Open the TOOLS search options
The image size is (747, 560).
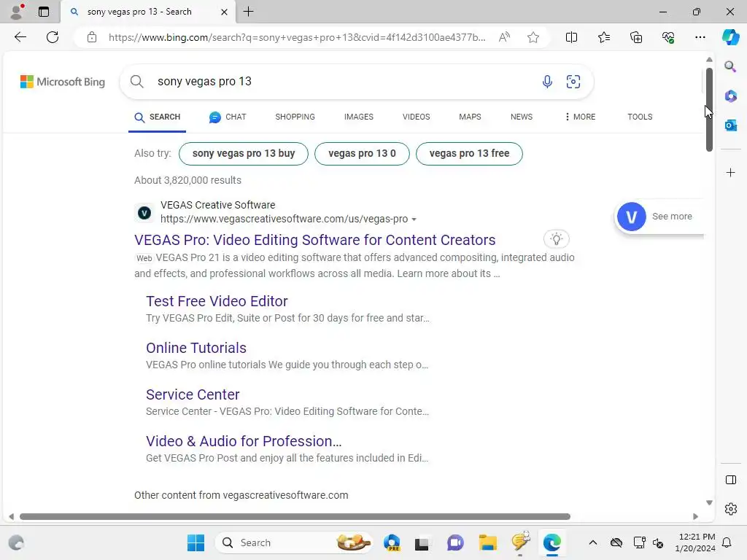click(639, 117)
